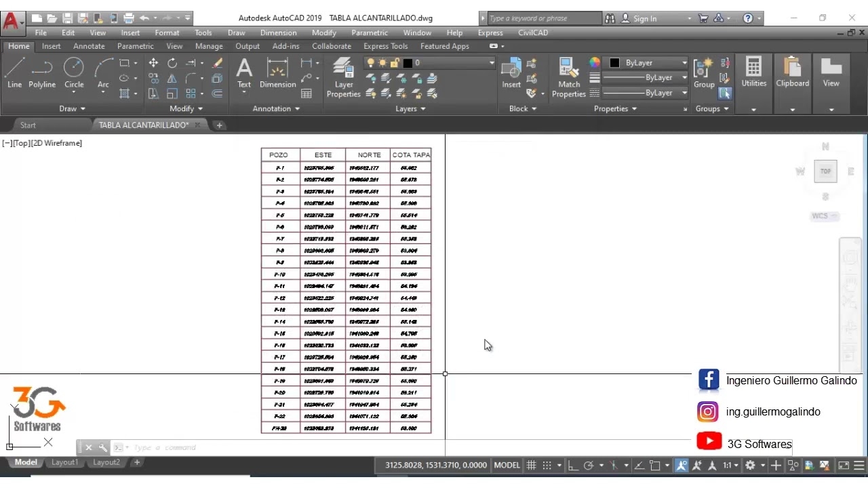Switch to the Layout1 tab
This screenshot has height=488, width=868.
click(65, 462)
